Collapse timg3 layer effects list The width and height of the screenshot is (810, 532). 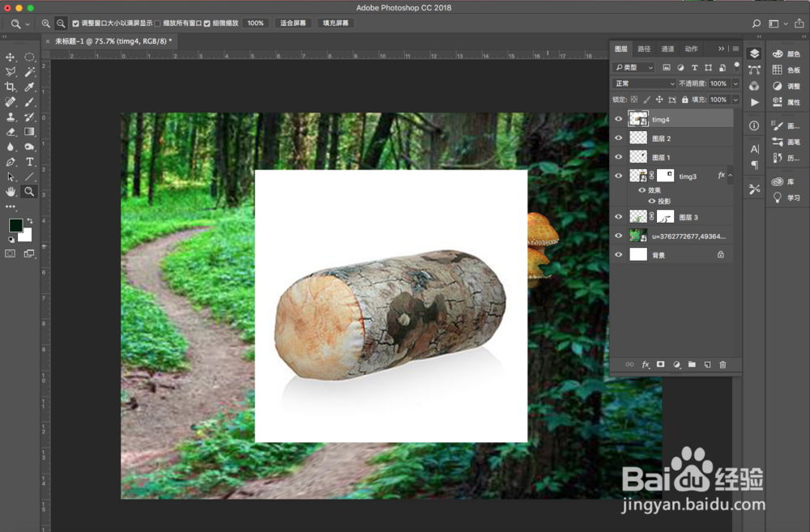pos(731,176)
